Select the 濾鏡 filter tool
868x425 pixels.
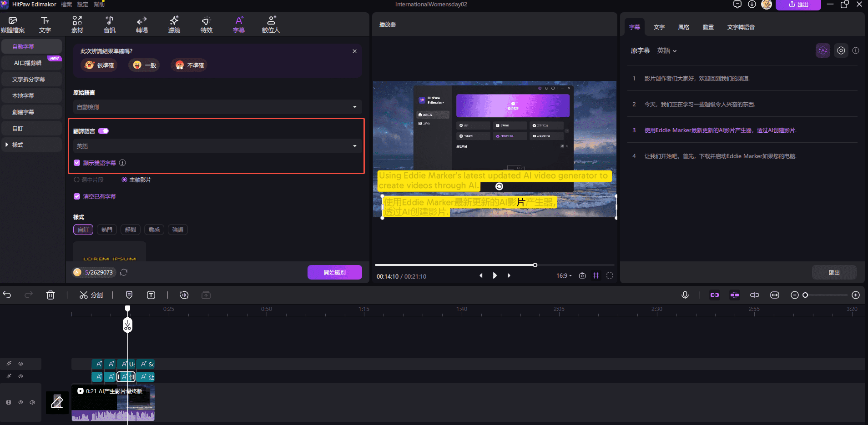coord(174,25)
